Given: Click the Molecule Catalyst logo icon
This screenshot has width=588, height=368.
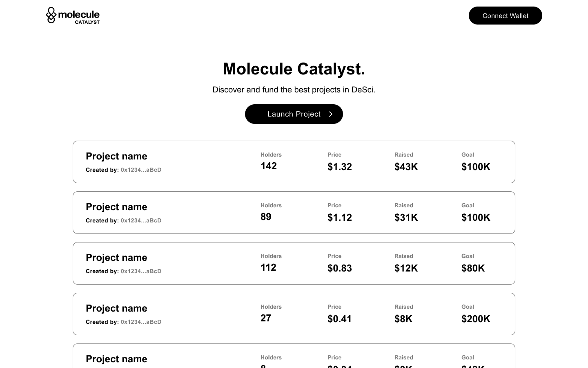Looking at the screenshot, I should pyautogui.click(x=51, y=15).
